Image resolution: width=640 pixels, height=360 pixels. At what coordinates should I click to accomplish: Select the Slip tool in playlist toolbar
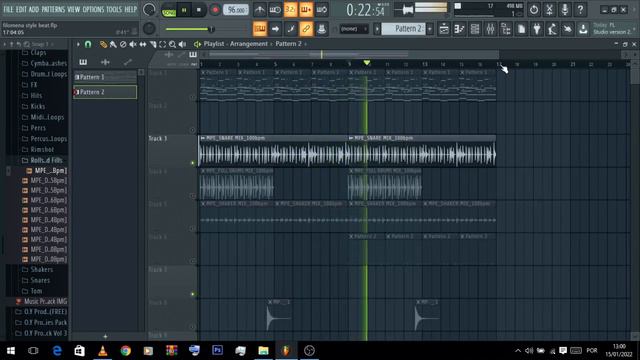pos(142,44)
